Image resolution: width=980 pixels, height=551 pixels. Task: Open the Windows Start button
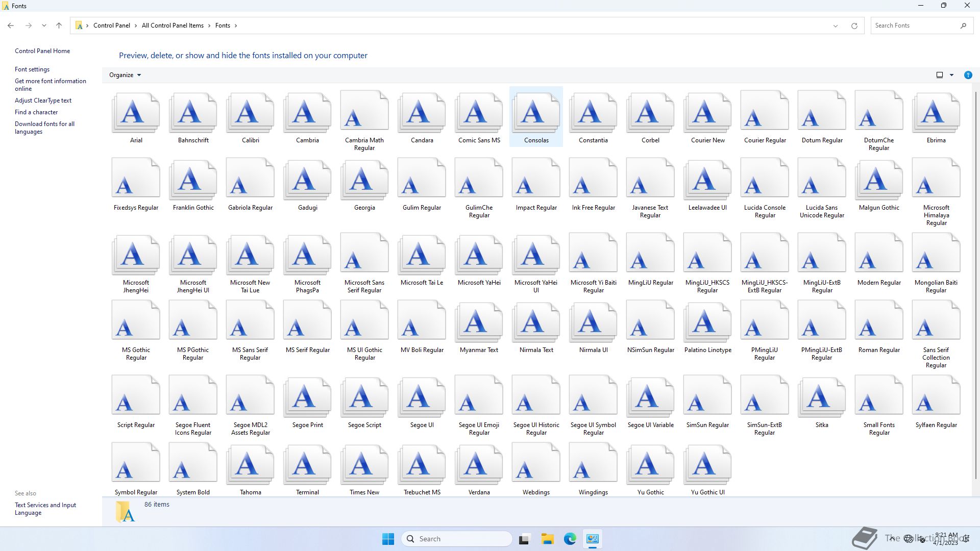click(x=388, y=539)
